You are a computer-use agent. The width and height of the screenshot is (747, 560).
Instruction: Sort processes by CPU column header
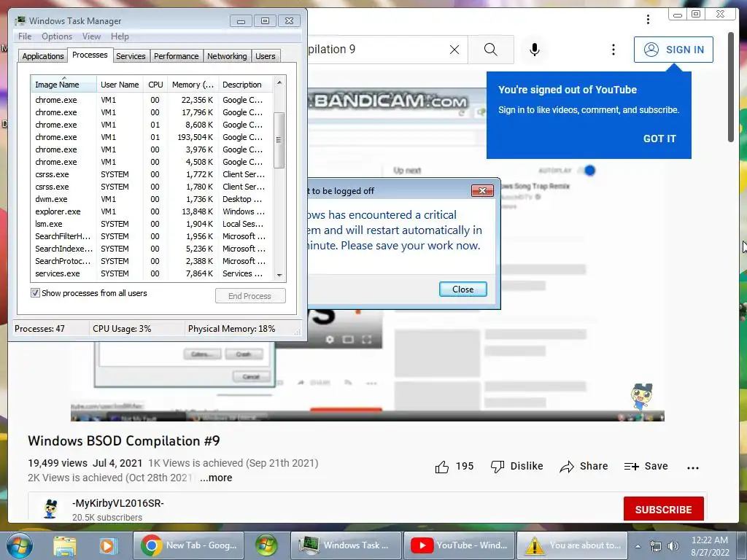pos(155,85)
